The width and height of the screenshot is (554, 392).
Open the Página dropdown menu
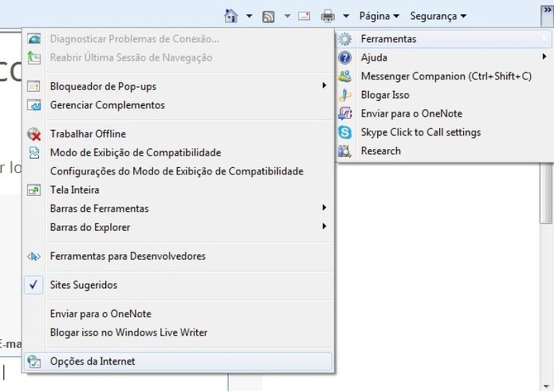click(x=379, y=16)
